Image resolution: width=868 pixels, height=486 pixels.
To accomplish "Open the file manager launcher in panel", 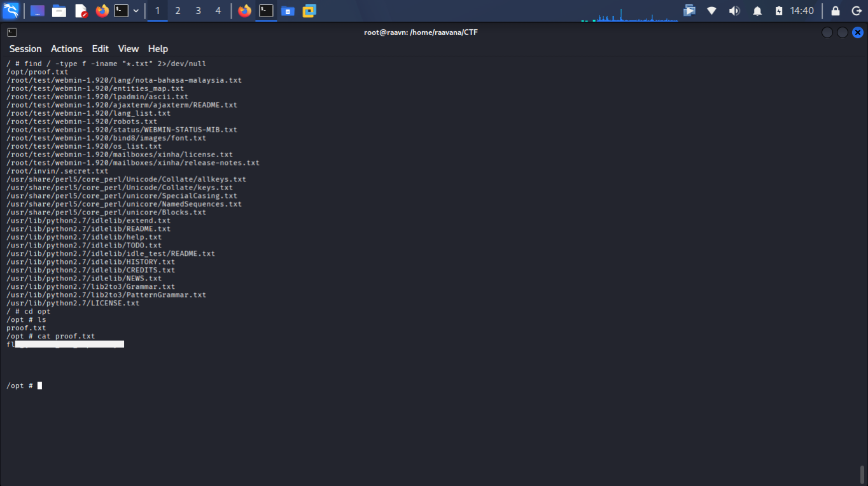I will (x=59, y=11).
